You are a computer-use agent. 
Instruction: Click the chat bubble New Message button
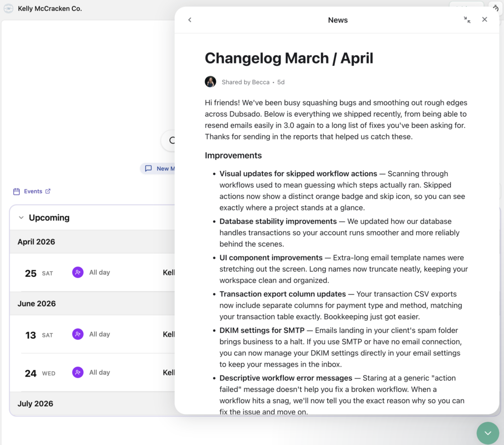pos(157,168)
